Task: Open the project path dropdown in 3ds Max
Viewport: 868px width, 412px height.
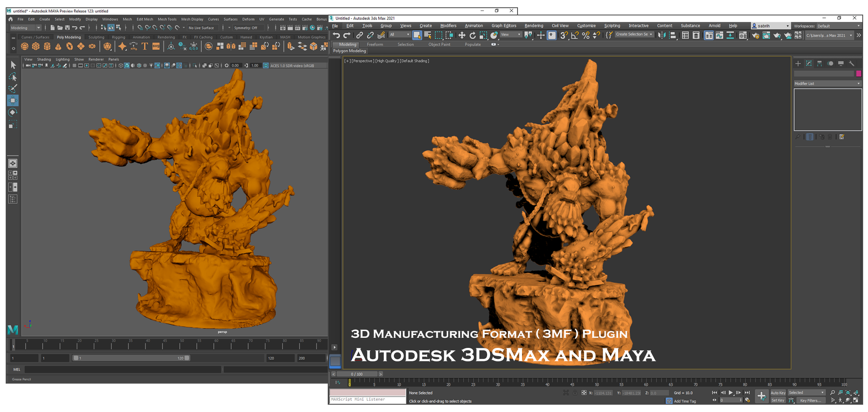Action: pyautogui.click(x=829, y=35)
